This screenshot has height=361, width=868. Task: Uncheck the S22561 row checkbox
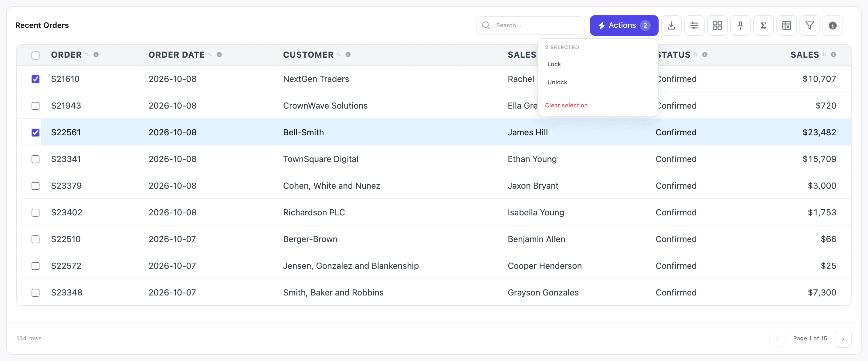[36, 132]
